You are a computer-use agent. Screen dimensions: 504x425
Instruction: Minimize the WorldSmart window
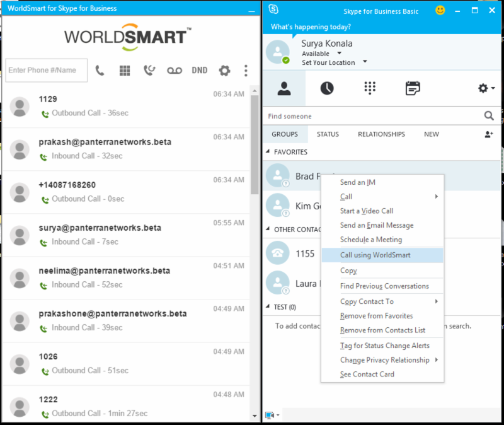[x=251, y=11]
